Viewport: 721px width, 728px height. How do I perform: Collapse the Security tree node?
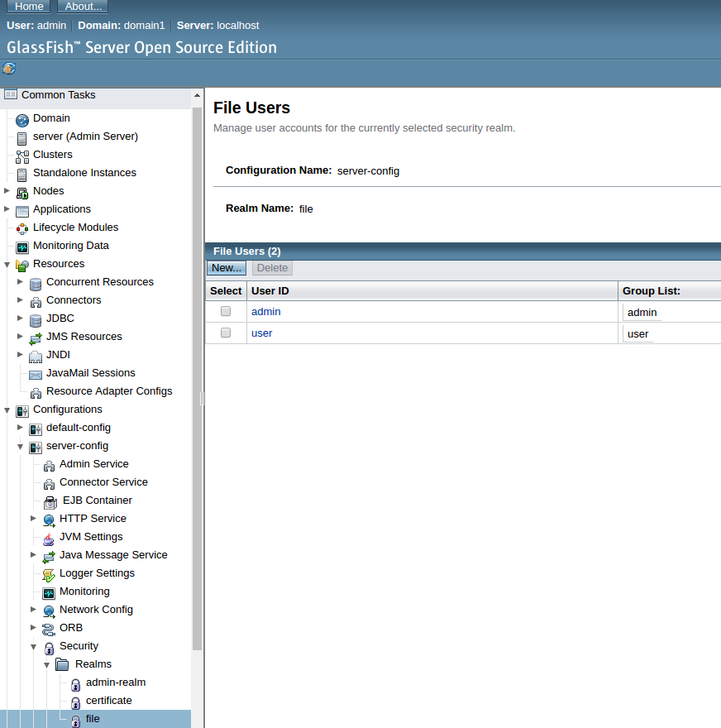pos(33,647)
